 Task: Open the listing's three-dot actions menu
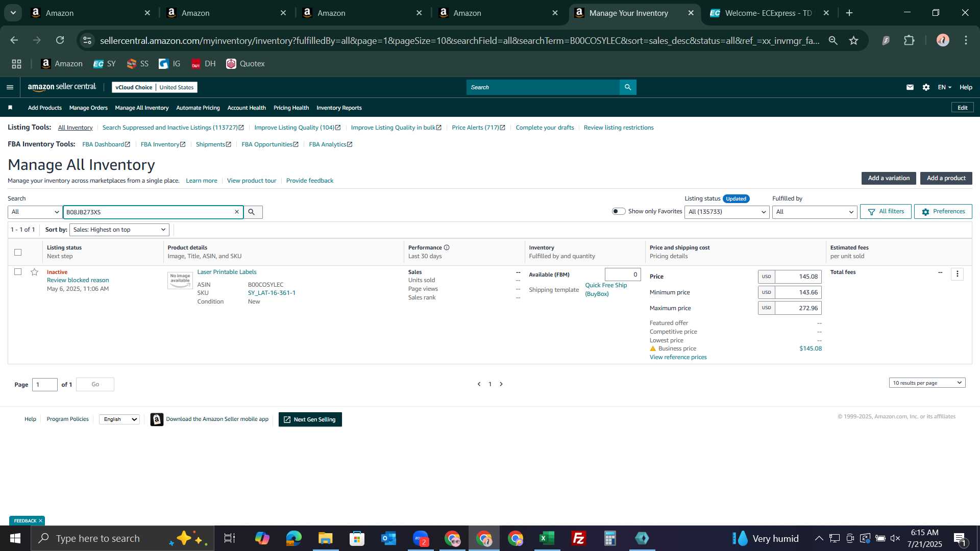957,274
